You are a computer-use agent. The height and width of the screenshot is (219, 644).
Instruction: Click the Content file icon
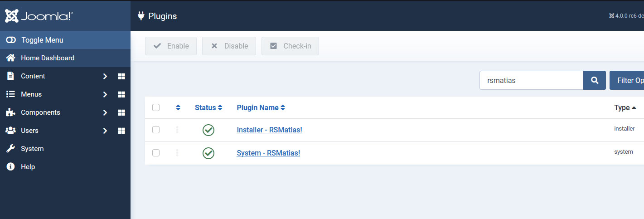tap(10, 76)
